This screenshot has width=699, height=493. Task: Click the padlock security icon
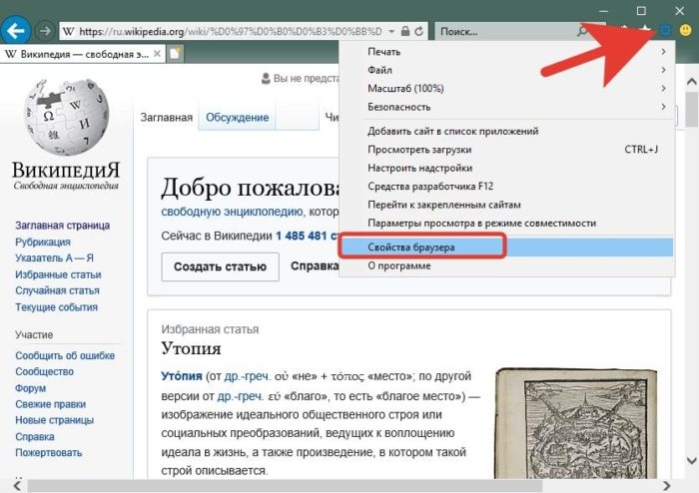coord(405,31)
